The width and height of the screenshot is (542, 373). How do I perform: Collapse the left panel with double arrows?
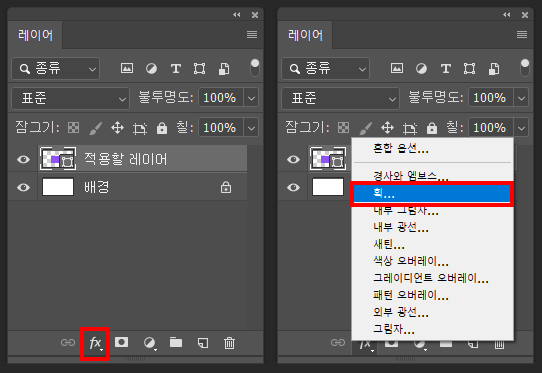237,15
